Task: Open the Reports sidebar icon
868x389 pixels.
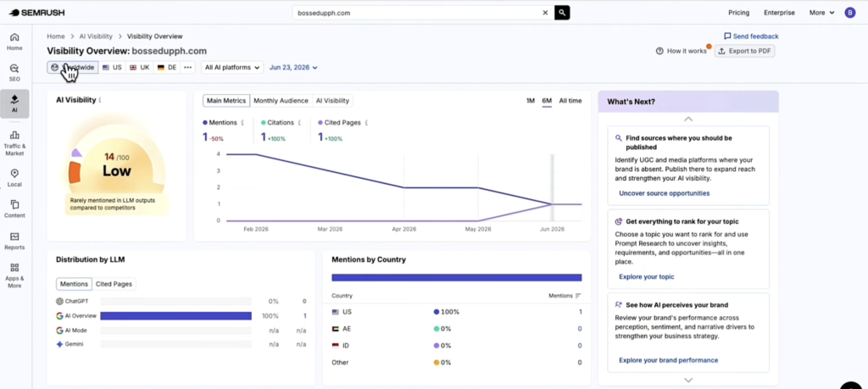Action: click(x=14, y=241)
